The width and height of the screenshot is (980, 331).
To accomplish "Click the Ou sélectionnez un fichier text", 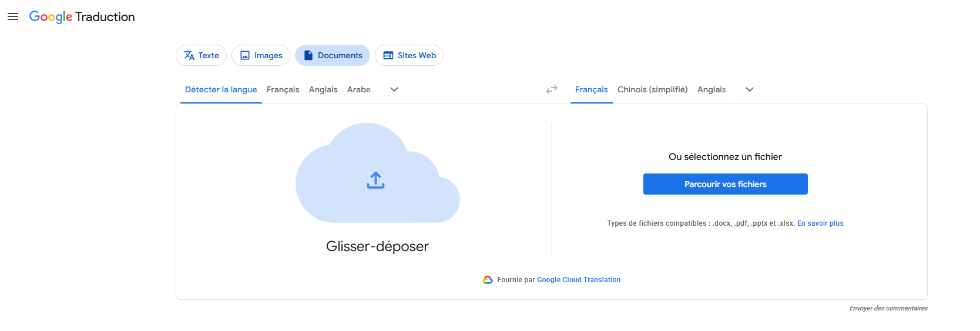I will [725, 157].
